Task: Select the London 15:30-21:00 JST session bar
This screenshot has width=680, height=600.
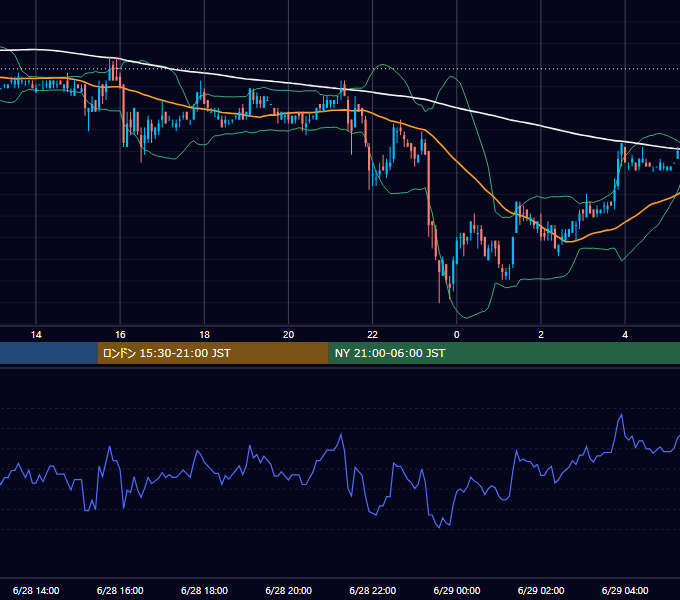Action: coord(213,353)
